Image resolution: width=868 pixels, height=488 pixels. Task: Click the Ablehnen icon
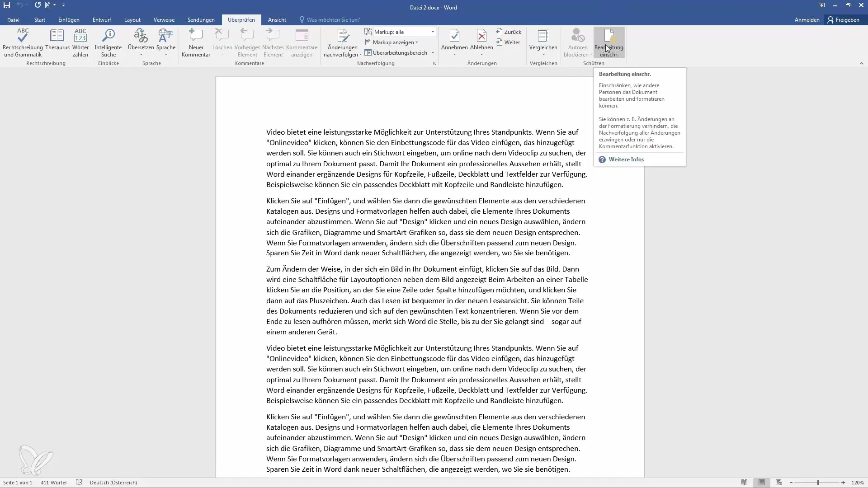481,36
